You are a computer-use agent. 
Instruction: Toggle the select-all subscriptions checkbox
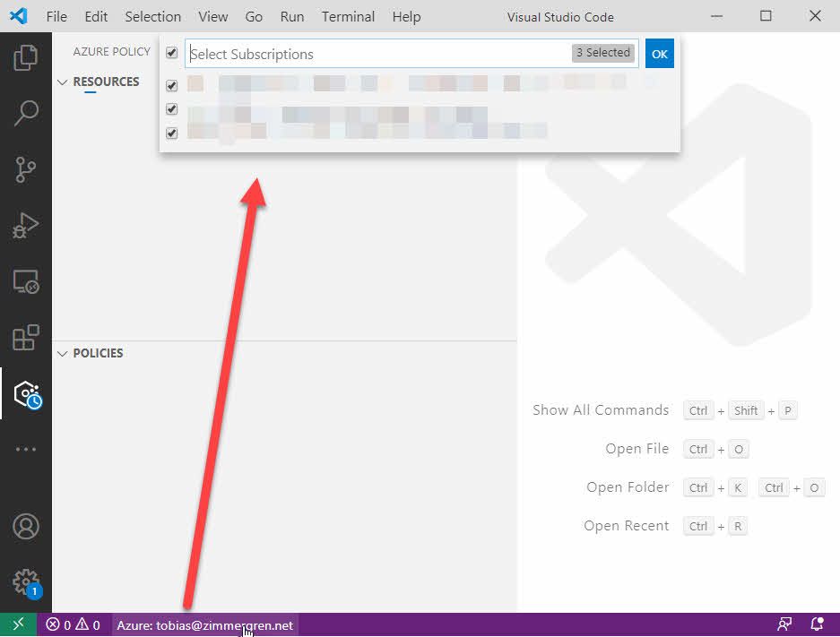[172, 54]
